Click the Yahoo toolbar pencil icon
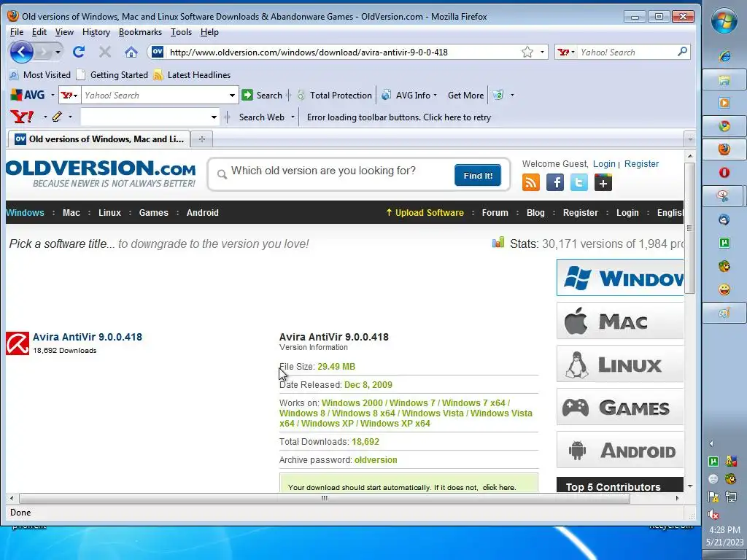The image size is (747, 560). [57, 117]
